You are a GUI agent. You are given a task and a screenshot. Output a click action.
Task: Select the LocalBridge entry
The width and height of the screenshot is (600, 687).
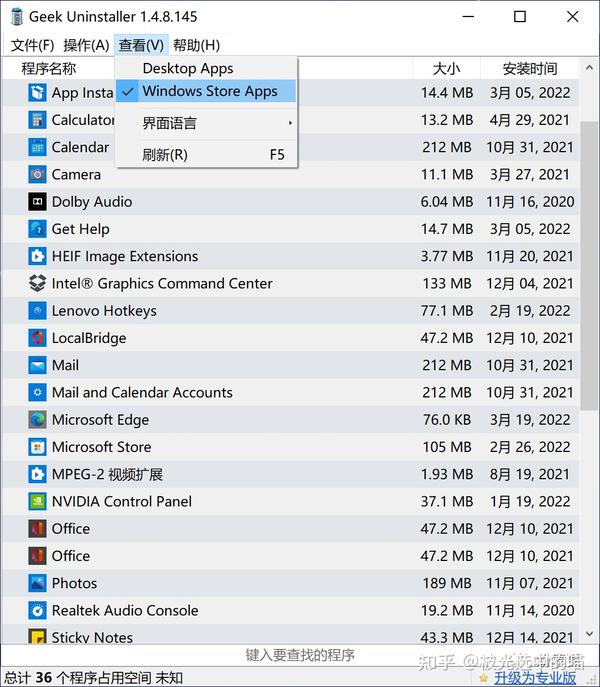tap(89, 338)
